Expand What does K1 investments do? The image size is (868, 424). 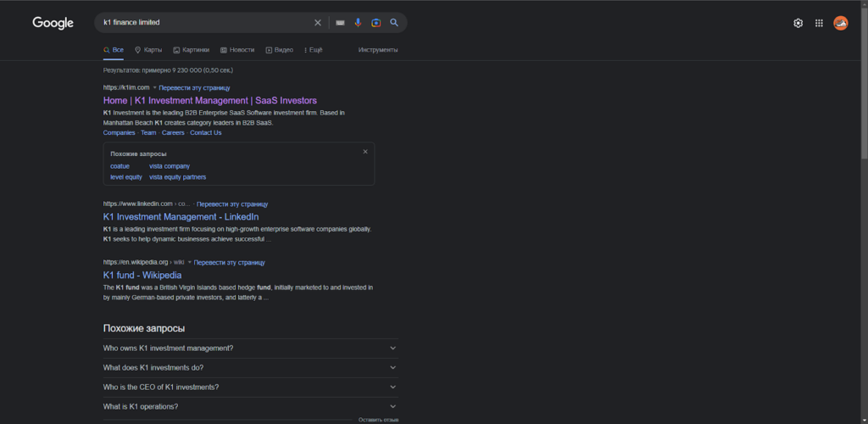point(250,367)
